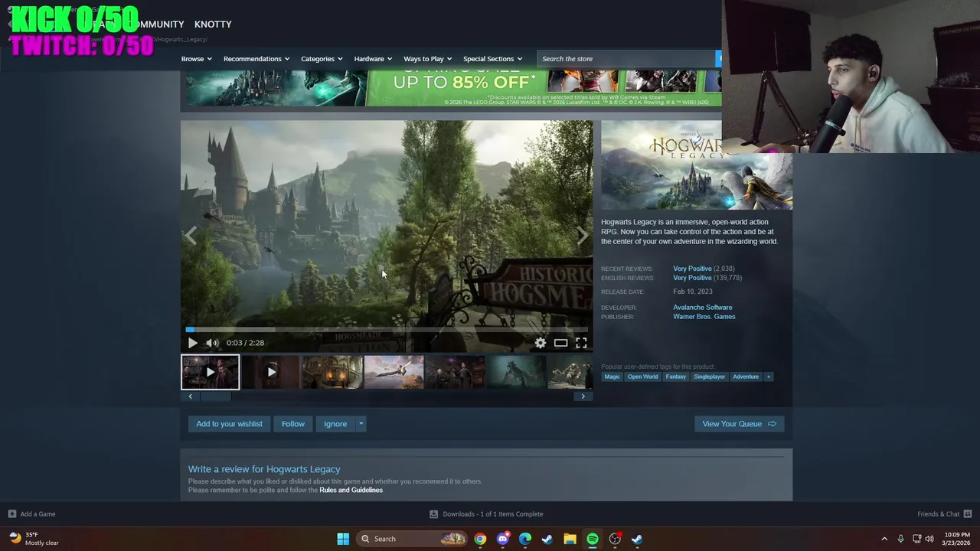Open the taskbar volume control icon
The height and width of the screenshot is (551, 980).
[929, 539]
